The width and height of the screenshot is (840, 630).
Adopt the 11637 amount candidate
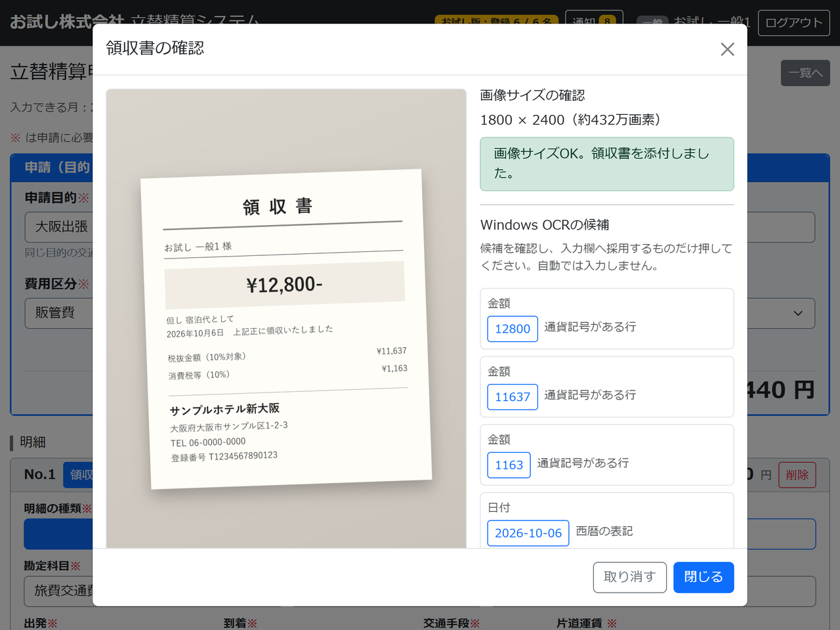click(x=513, y=397)
